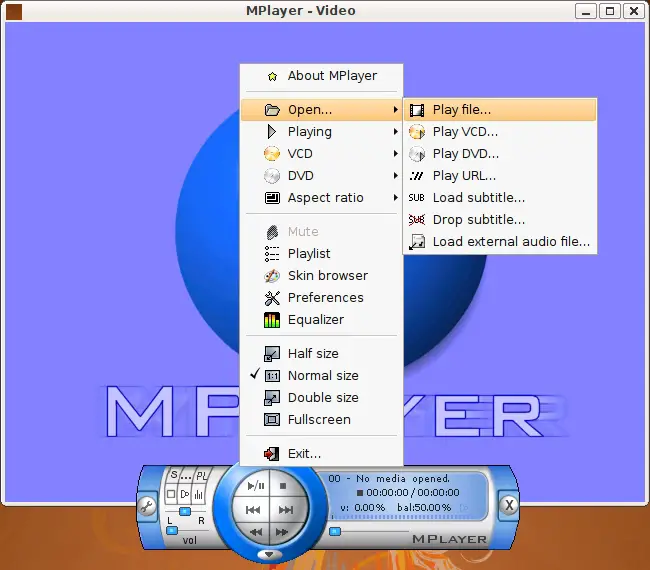Click the star icon beside About MPlayer
Screen dimensions: 650x570
tap(272, 76)
